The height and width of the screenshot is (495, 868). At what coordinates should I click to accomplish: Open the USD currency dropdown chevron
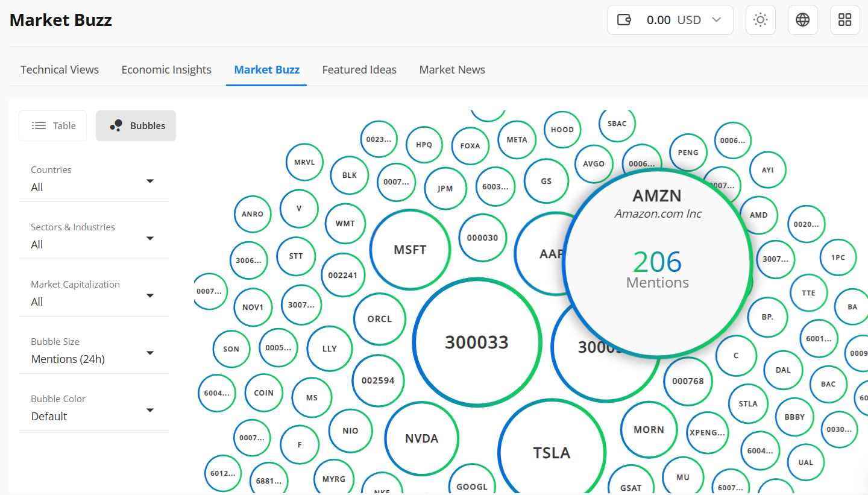pyautogui.click(x=717, y=20)
